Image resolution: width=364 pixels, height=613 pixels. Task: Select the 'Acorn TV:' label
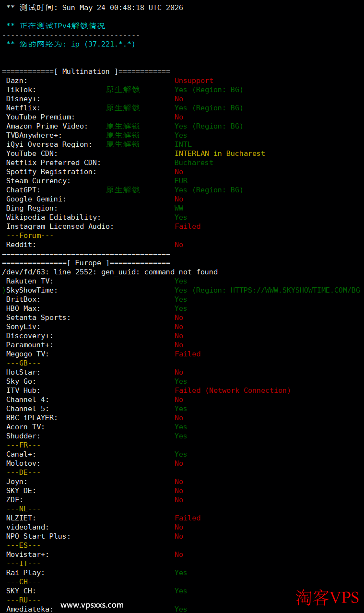click(25, 427)
